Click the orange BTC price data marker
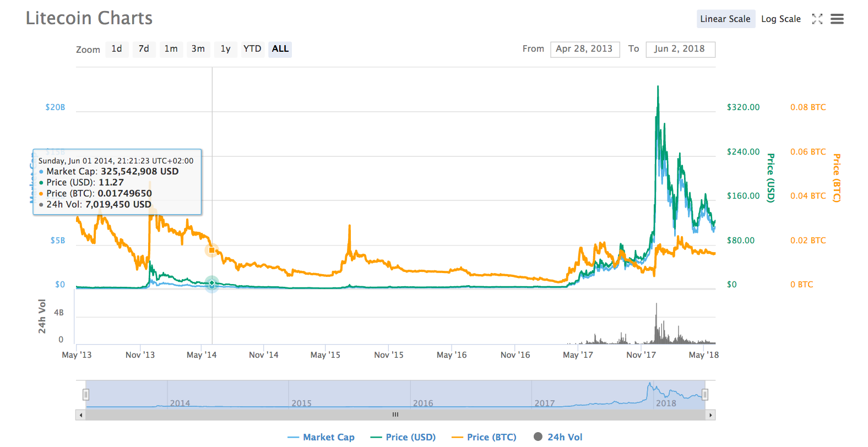The height and width of the screenshot is (447, 868). [212, 250]
